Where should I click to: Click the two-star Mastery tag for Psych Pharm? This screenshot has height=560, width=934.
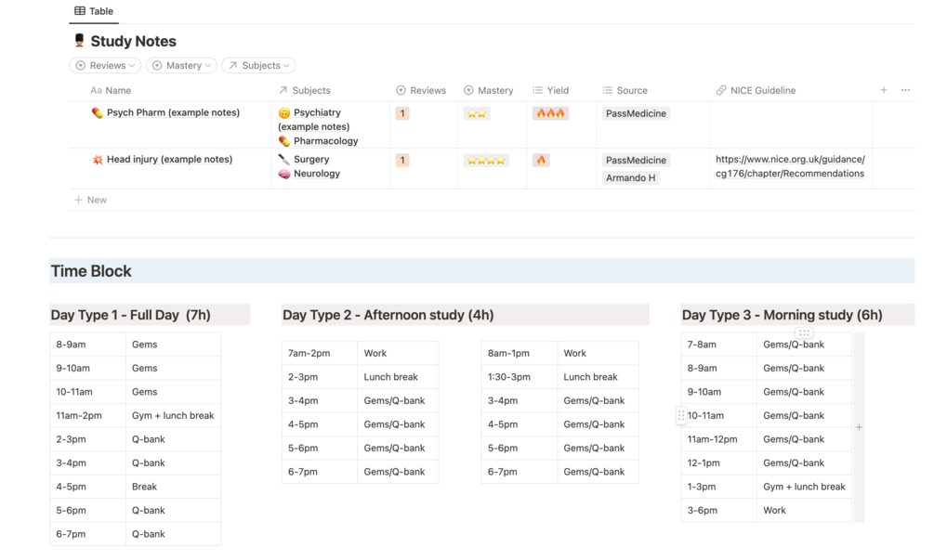pyautogui.click(x=477, y=113)
